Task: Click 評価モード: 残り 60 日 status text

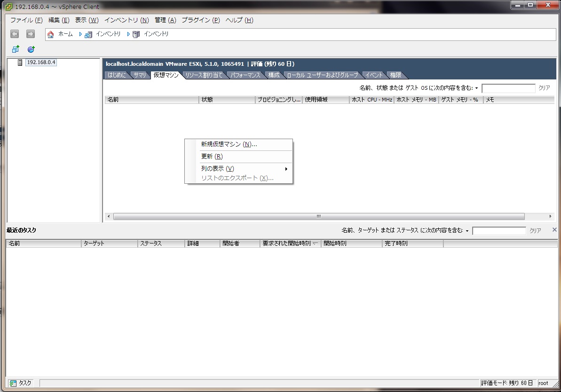Action: (x=507, y=383)
